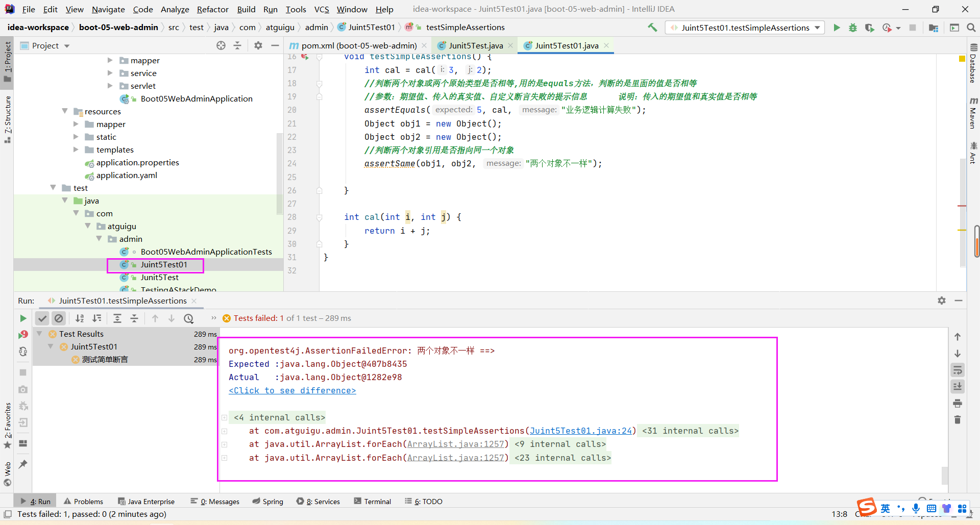
Task: Toggle Show Passed tests checkmark button
Action: coord(42,318)
